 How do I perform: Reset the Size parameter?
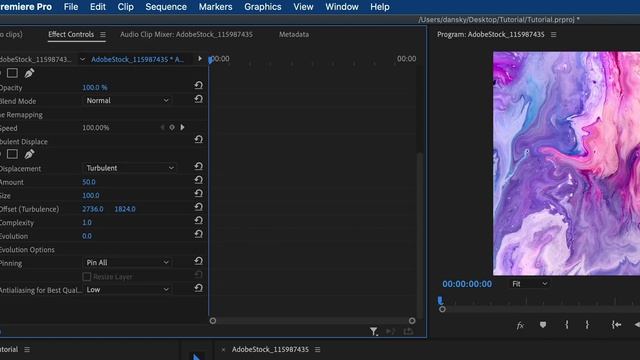pos(198,193)
